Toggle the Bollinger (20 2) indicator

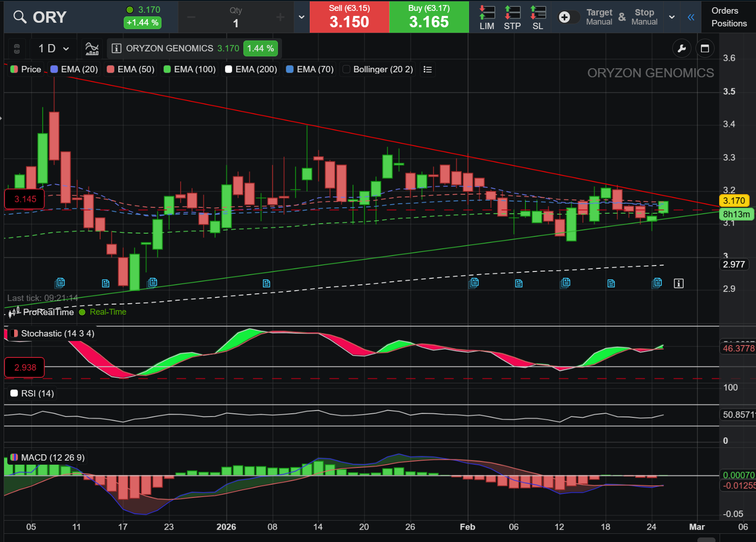tap(378, 70)
